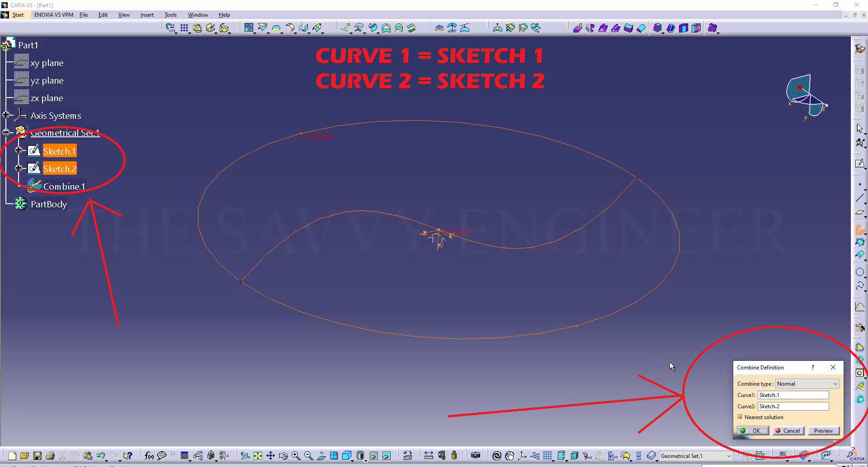Collapse the Geometrical Set.1 tree node
The height and width of the screenshot is (467, 868).
(6, 132)
